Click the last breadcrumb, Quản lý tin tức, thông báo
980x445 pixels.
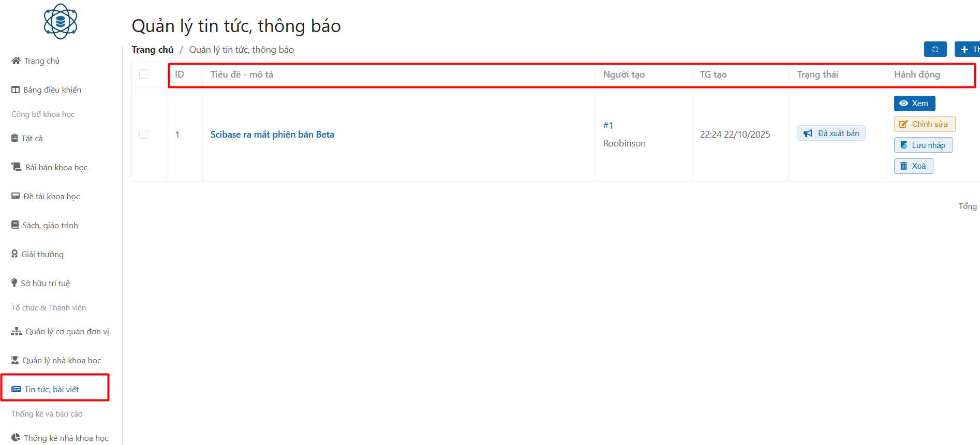pos(241,50)
